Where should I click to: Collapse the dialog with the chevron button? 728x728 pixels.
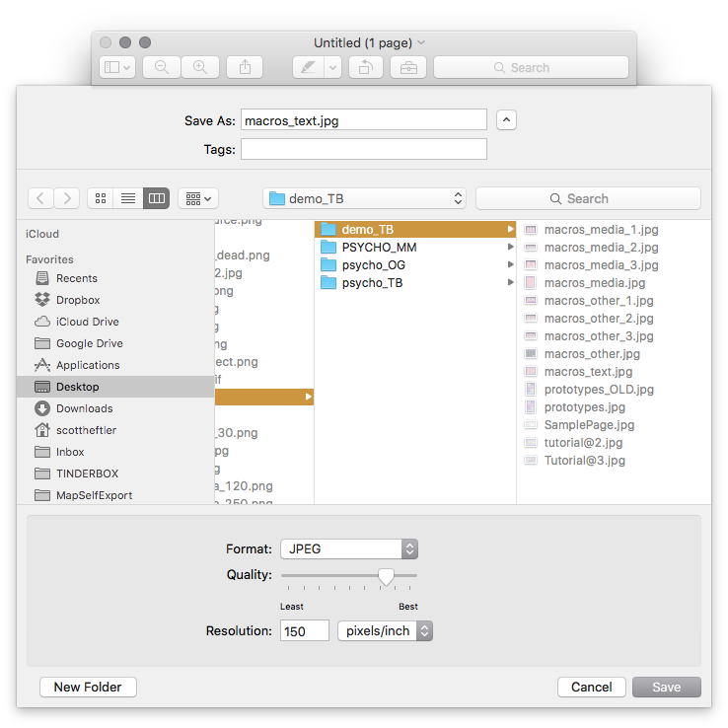pyautogui.click(x=506, y=120)
